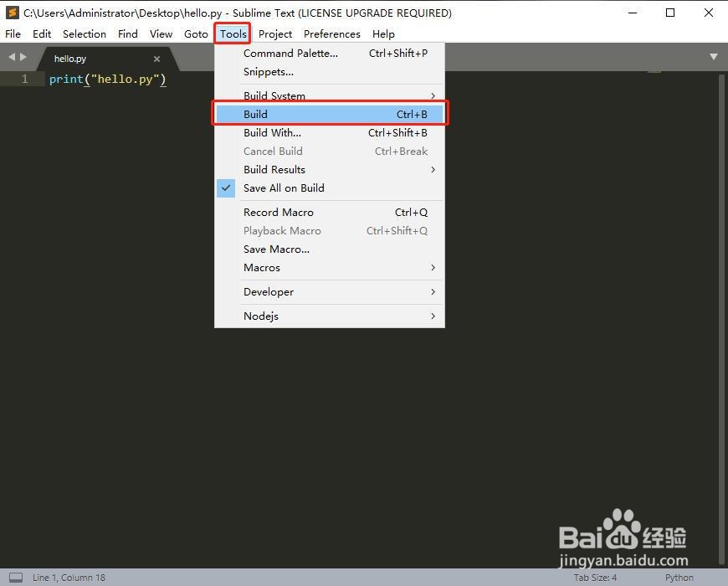Image resolution: width=728 pixels, height=586 pixels.
Task: Maximize the Sublime Text window
Action: pyautogui.click(x=670, y=13)
